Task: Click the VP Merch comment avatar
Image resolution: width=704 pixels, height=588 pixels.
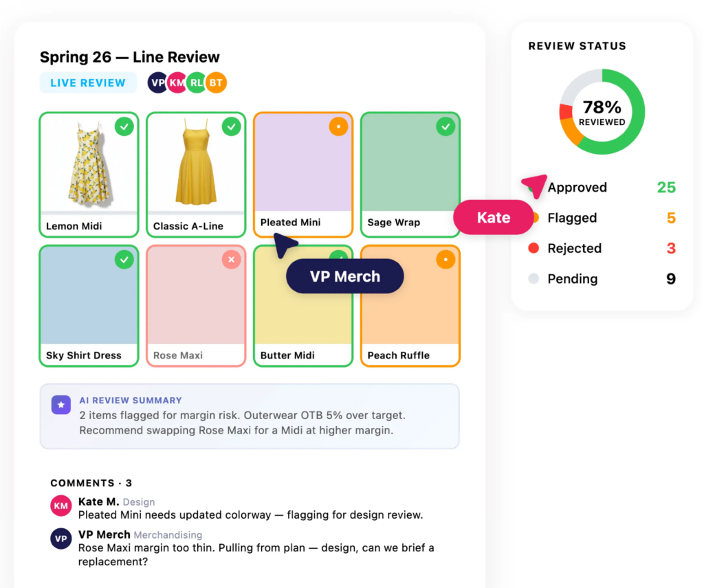Action: [x=60, y=539]
